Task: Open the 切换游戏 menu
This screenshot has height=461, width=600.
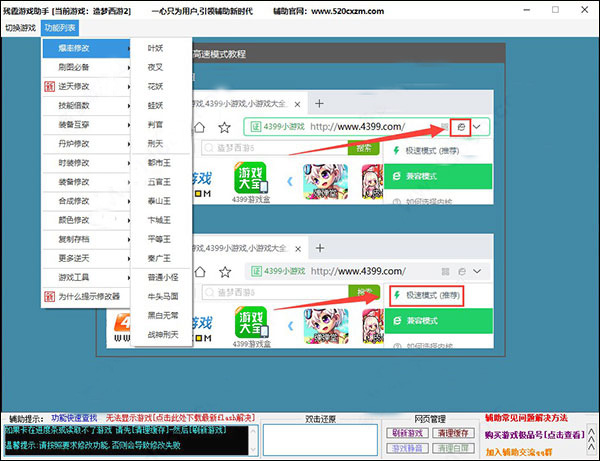Action: [x=20, y=28]
